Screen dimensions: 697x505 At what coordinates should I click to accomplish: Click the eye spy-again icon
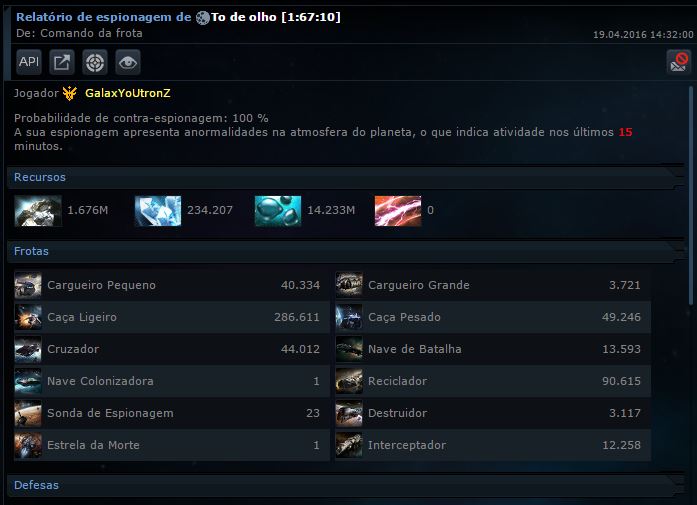click(128, 62)
